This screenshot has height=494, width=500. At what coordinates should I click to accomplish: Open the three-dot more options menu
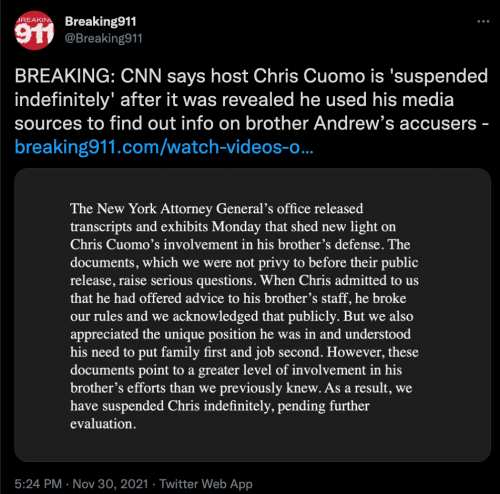point(483,22)
